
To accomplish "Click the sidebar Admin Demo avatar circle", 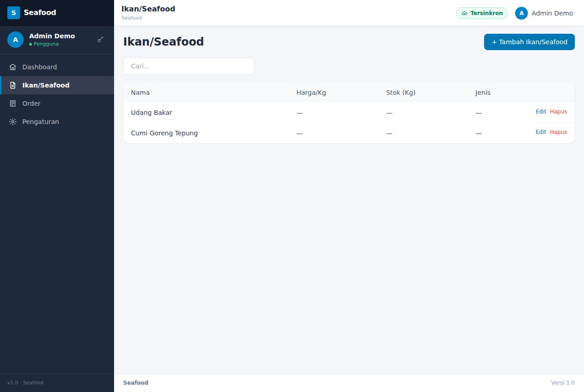I will [16, 40].
